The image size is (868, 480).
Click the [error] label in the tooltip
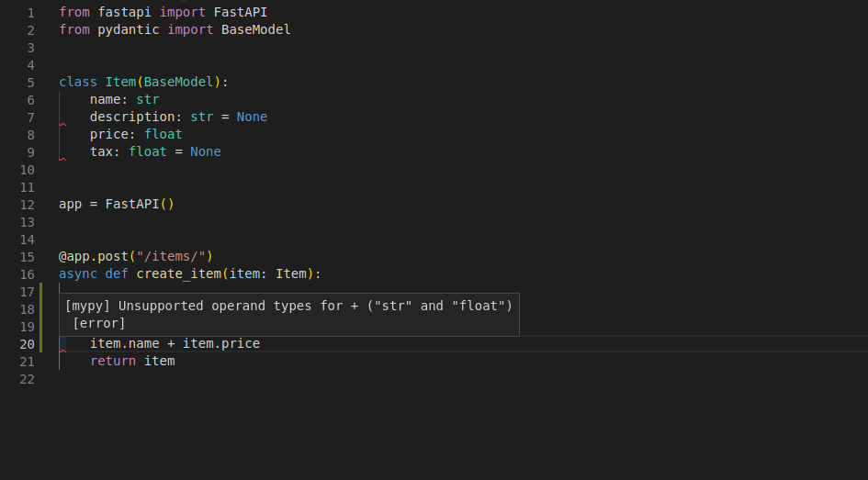pyautogui.click(x=99, y=323)
